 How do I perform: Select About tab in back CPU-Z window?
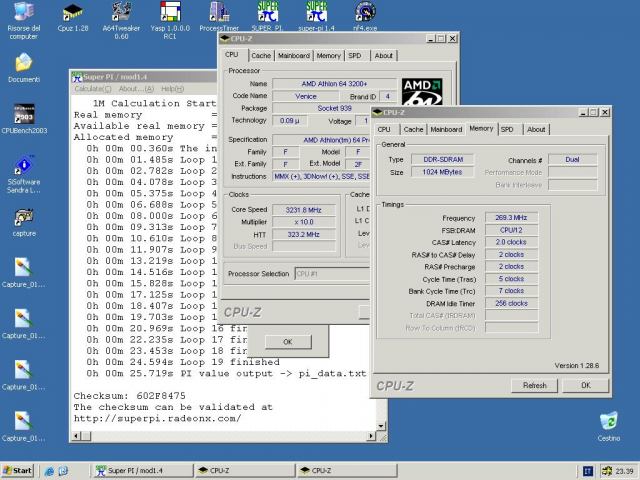pos(384,56)
